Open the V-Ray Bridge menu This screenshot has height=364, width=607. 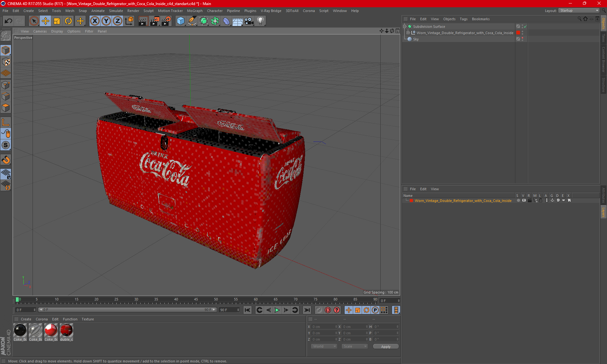coord(271,11)
